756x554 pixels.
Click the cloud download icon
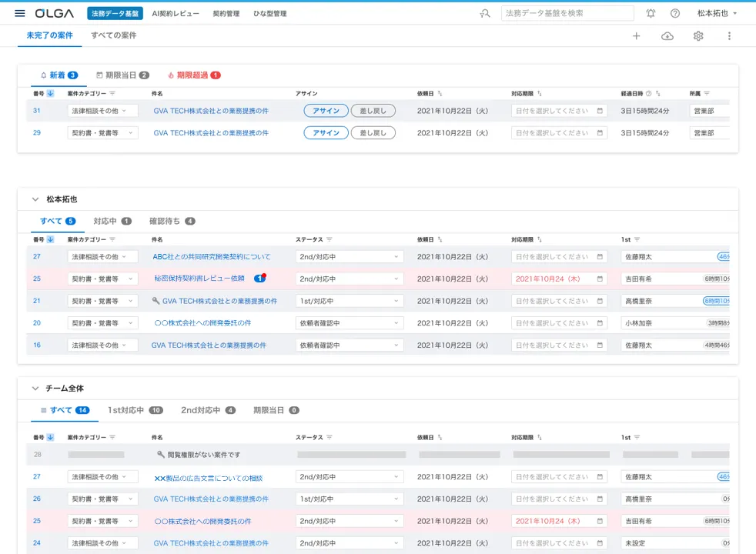click(x=667, y=36)
